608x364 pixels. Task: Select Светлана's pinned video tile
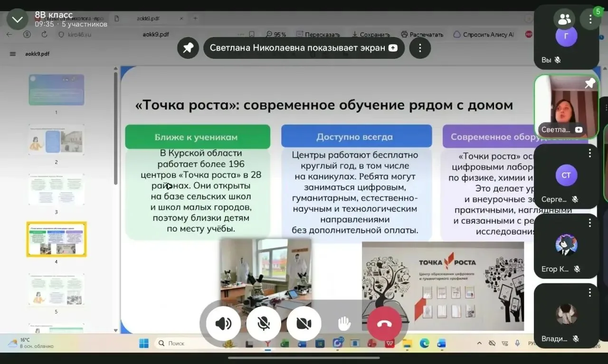[566, 106]
